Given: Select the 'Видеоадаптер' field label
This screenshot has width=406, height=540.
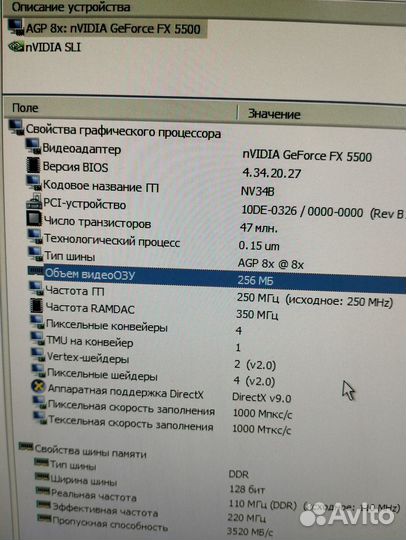Looking at the screenshot, I should click(82, 149).
